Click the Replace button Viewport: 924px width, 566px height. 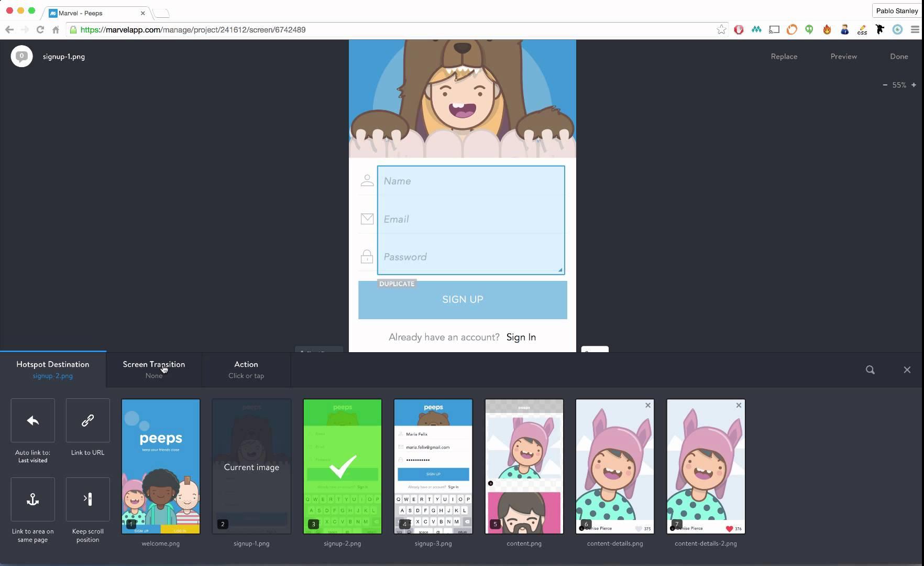784,56
